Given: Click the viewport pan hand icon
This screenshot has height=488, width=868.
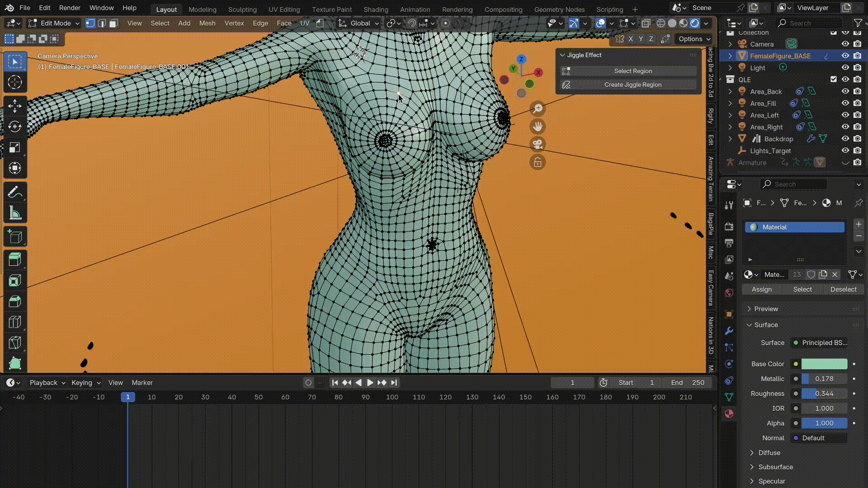Looking at the screenshot, I should [x=538, y=127].
